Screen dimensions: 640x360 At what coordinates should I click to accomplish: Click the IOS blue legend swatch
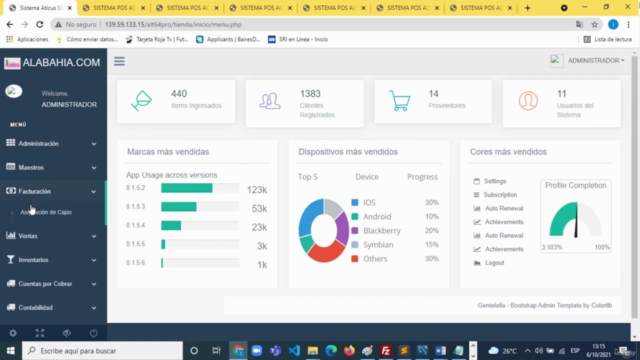pos(355,202)
